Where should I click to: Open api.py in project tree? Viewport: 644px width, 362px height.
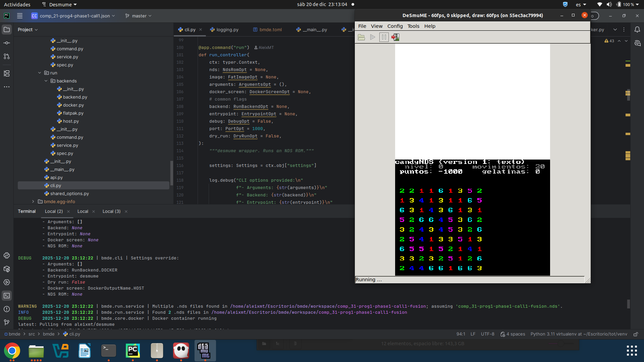56,177
